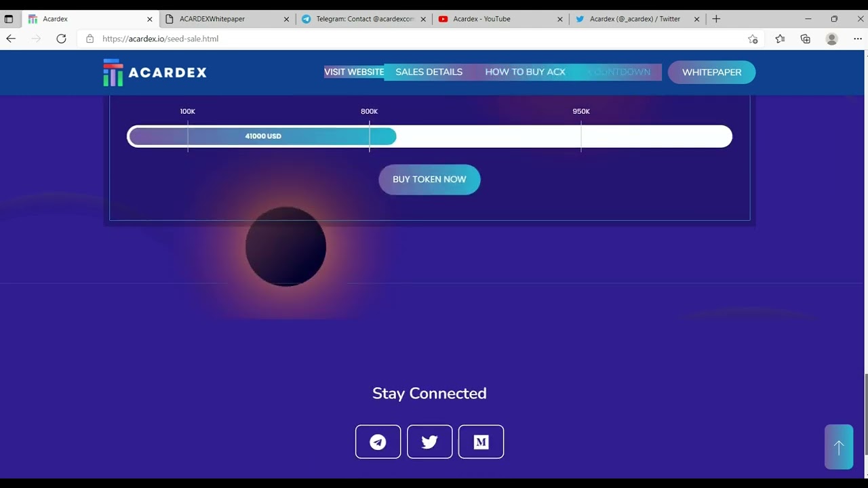Click the WHITEPAPER button
Viewport: 868px width, 488px height.
(x=711, y=73)
